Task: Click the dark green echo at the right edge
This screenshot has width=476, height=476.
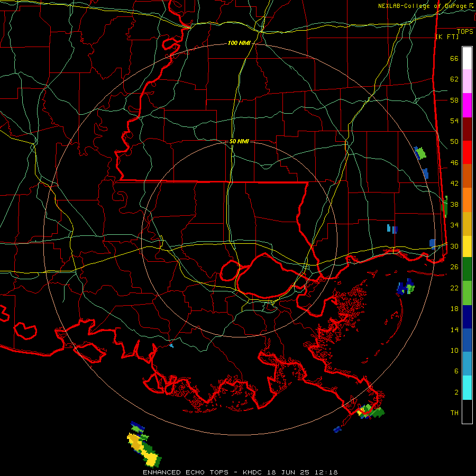Action: (x=444, y=207)
